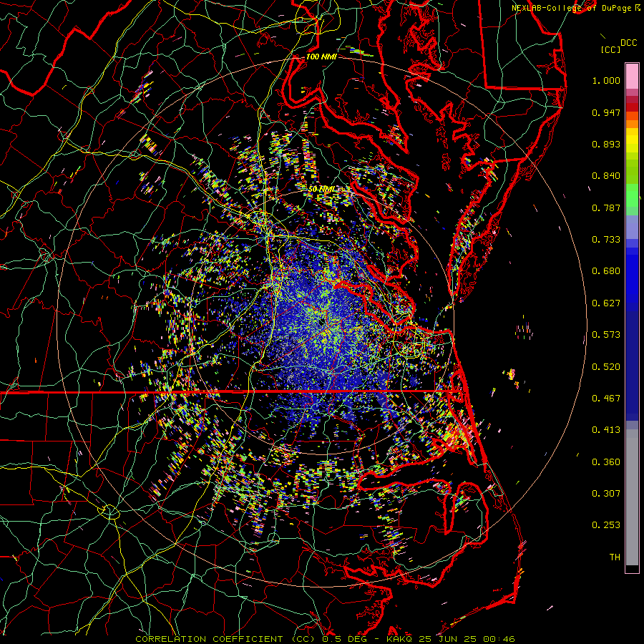Click the 0.573 legend value
The height and width of the screenshot is (644, 644).
tap(606, 335)
